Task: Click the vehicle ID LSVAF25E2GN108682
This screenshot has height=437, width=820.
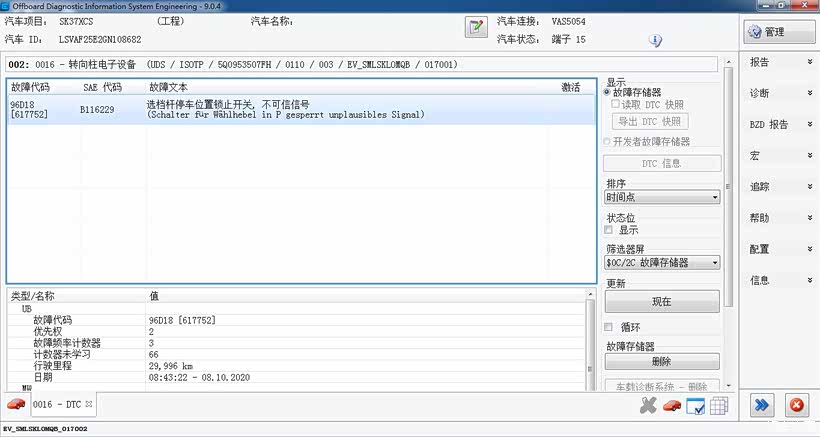Action: (100, 39)
